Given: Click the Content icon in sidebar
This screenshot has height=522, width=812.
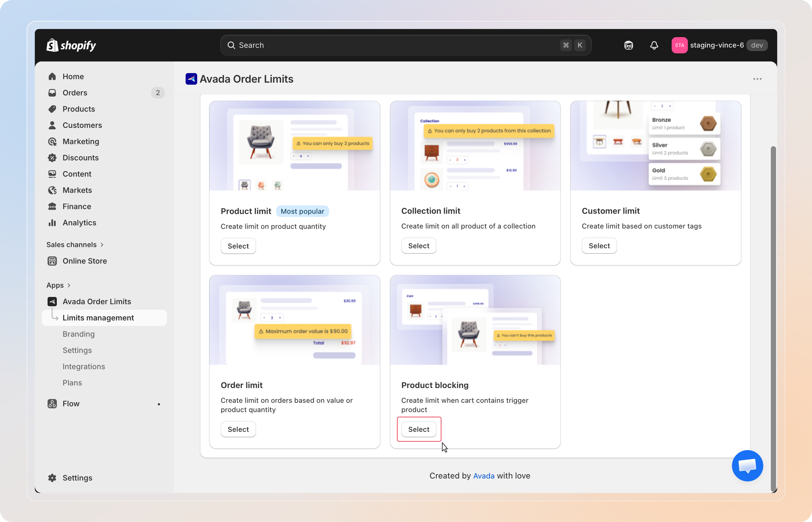Looking at the screenshot, I should click(x=52, y=174).
